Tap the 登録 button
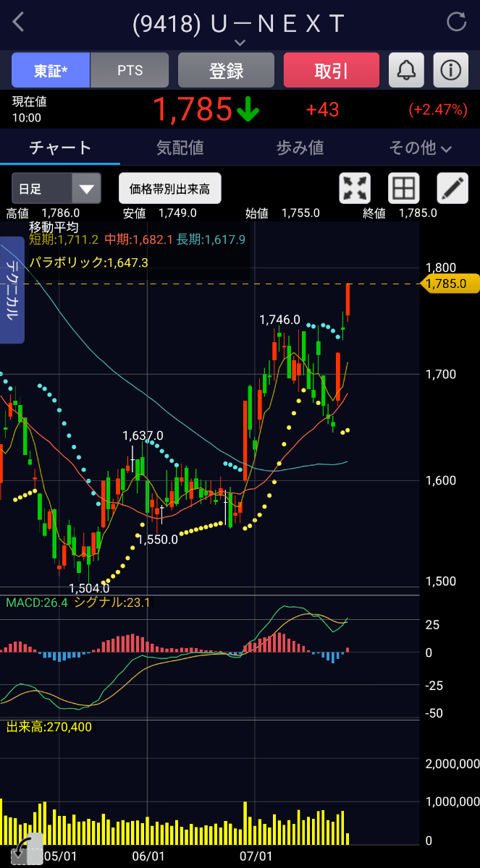This screenshot has height=868, width=480. pyautogui.click(x=226, y=70)
